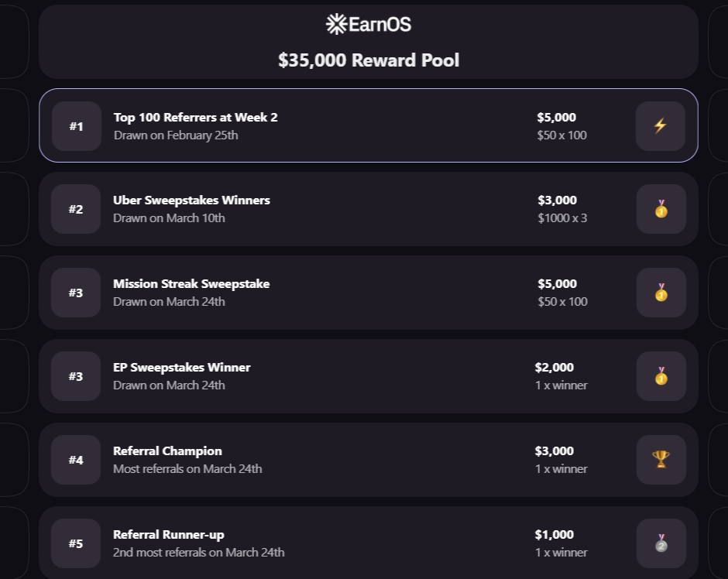Click the $5,000 prize amount for Top 100 Referrers
The image size is (728, 579).
click(x=556, y=118)
